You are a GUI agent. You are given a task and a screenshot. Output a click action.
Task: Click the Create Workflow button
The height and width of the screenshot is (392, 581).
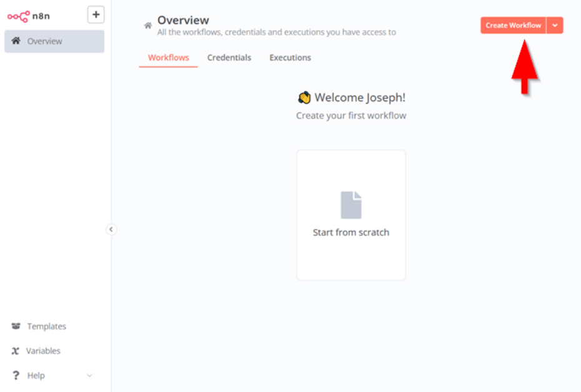pyautogui.click(x=513, y=26)
